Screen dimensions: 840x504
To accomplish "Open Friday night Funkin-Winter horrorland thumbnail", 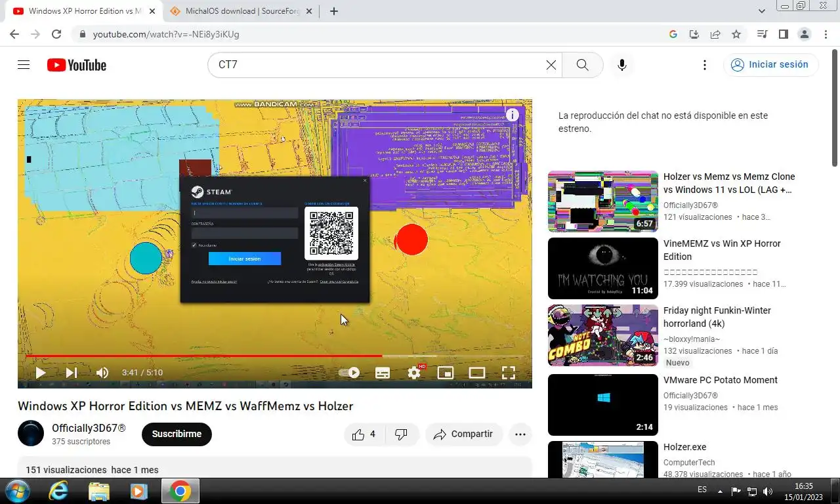I will click(x=603, y=335).
